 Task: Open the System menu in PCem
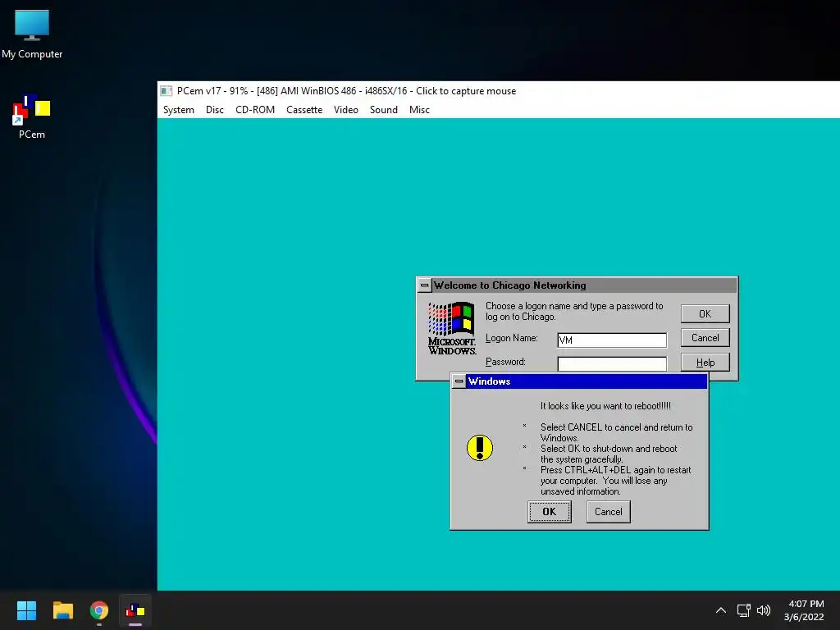pyautogui.click(x=178, y=110)
